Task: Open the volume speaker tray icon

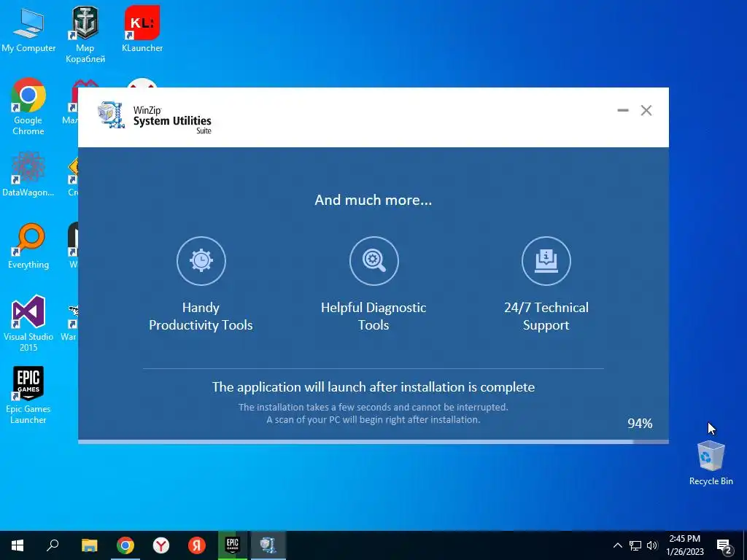Action: [652, 545]
